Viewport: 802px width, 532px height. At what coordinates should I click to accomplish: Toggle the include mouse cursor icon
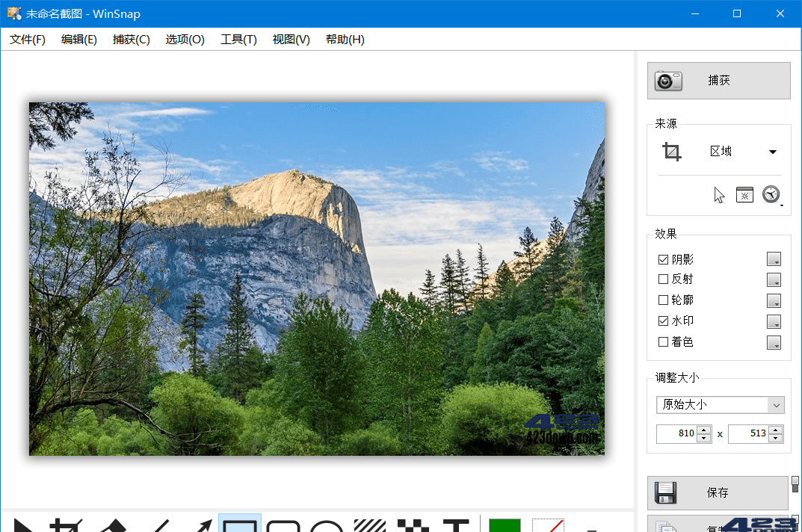tap(719, 195)
